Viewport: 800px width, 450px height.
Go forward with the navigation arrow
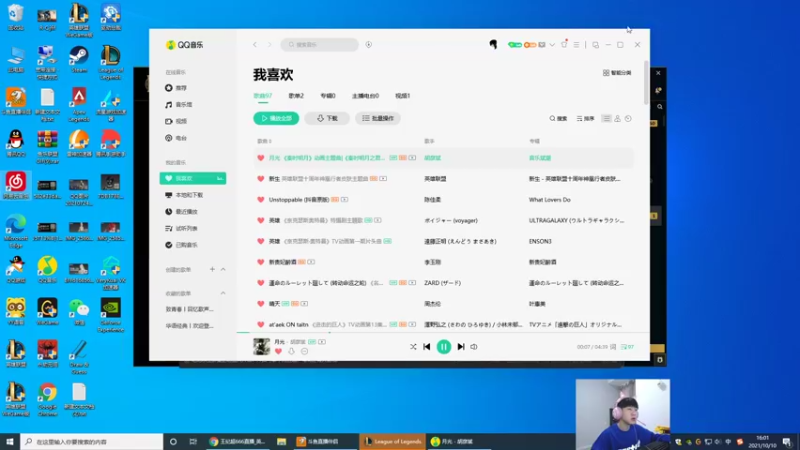tap(269, 45)
